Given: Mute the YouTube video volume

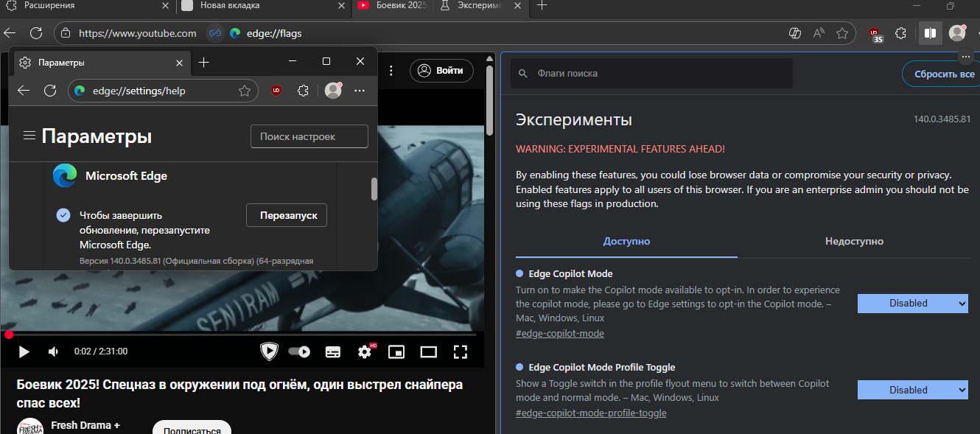Looking at the screenshot, I should pyautogui.click(x=53, y=352).
